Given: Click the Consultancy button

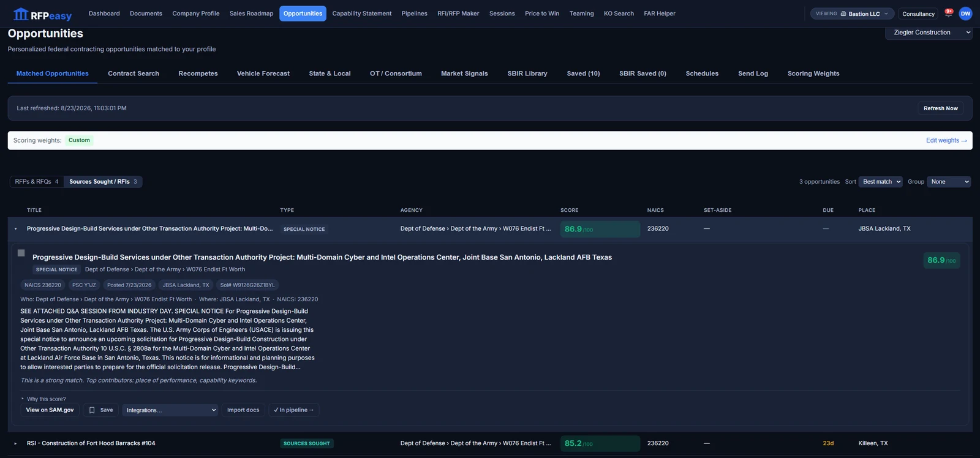Looking at the screenshot, I should coord(918,13).
